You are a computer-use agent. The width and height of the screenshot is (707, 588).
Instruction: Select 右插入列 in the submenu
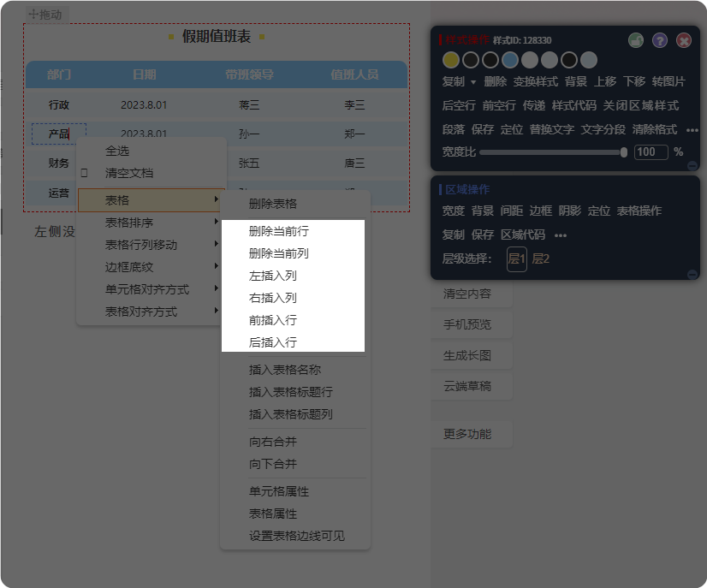pos(273,298)
